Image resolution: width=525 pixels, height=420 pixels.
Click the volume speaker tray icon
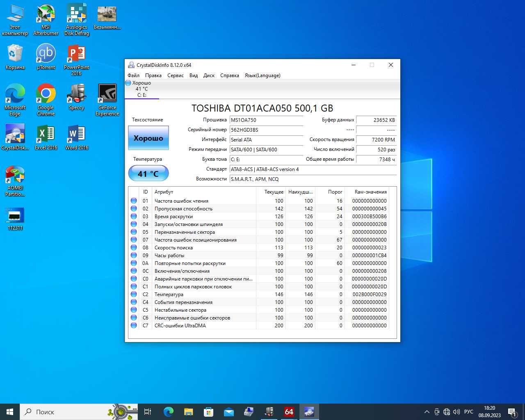[457, 412]
